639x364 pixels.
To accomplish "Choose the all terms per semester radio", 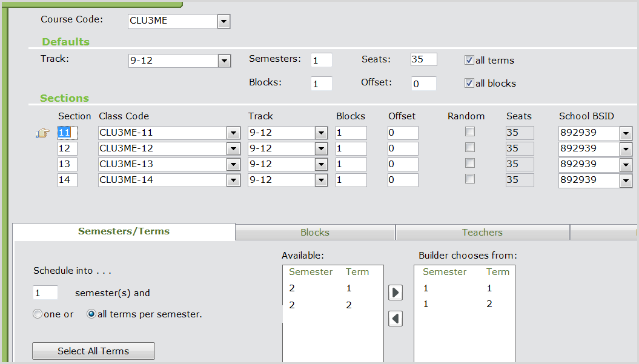I will 91,314.
